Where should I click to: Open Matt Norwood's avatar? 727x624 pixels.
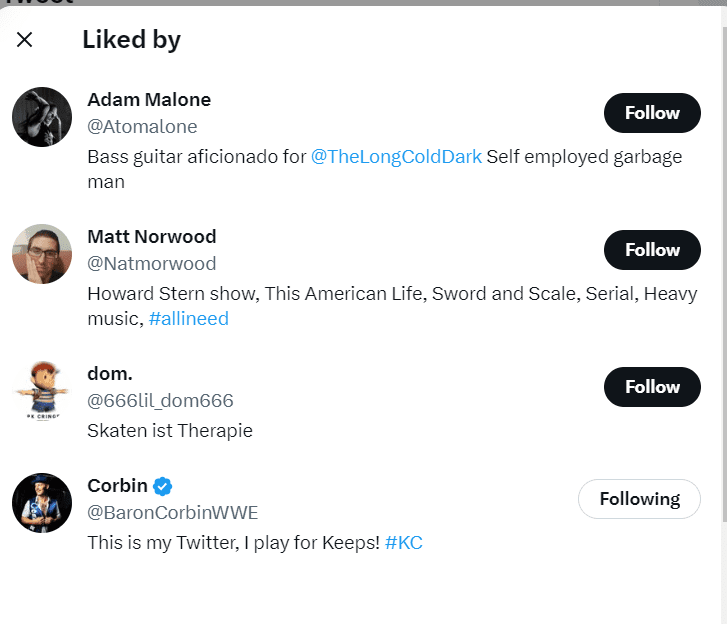(42, 254)
